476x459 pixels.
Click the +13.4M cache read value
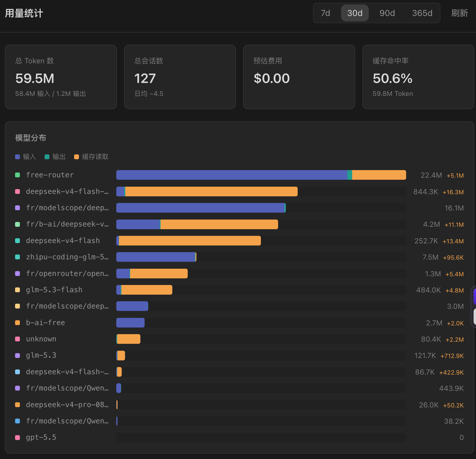pyautogui.click(x=453, y=241)
